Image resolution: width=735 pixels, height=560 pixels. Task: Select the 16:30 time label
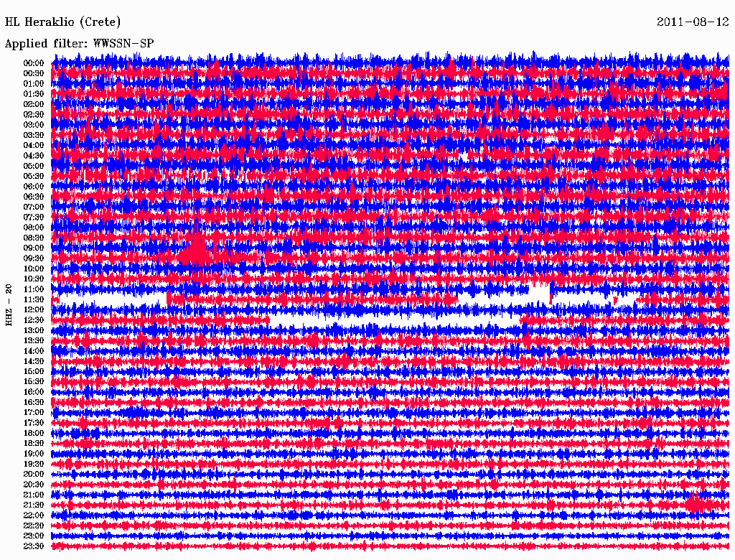coord(34,403)
